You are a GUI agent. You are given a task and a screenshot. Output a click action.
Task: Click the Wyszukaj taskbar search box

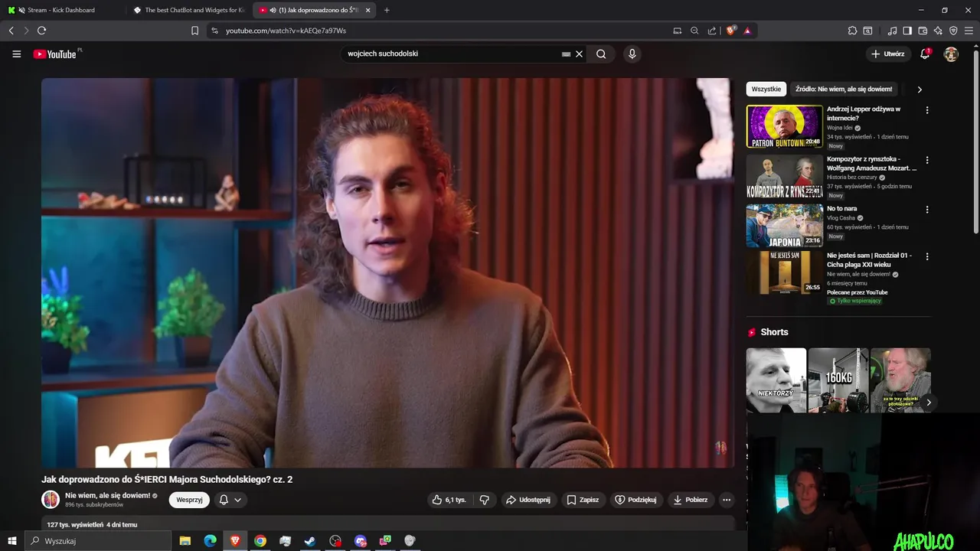pos(98,541)
